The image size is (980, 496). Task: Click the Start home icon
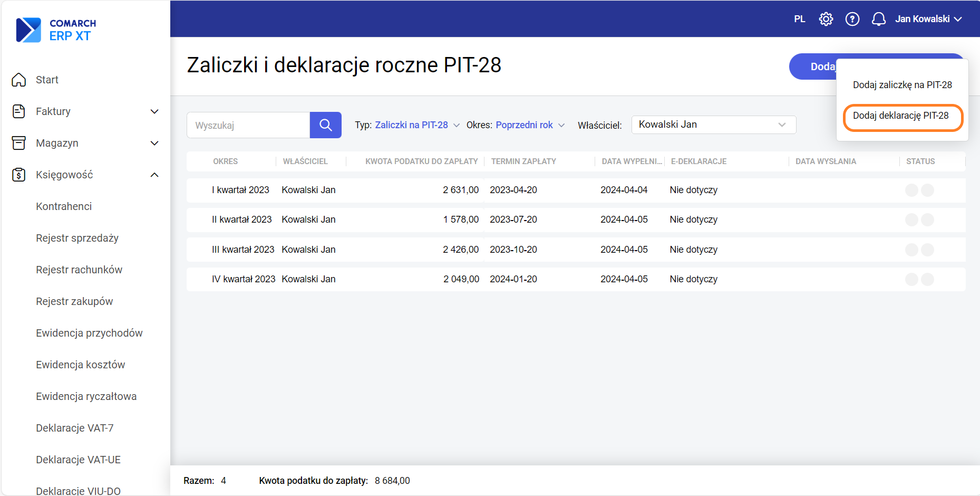pyautogui.click(x=19, y=80)
